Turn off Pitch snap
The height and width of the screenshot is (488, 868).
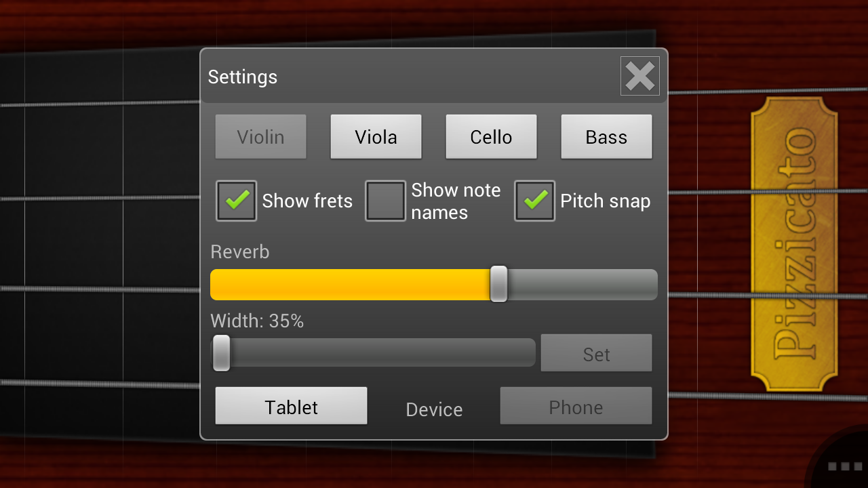[534, 201]
